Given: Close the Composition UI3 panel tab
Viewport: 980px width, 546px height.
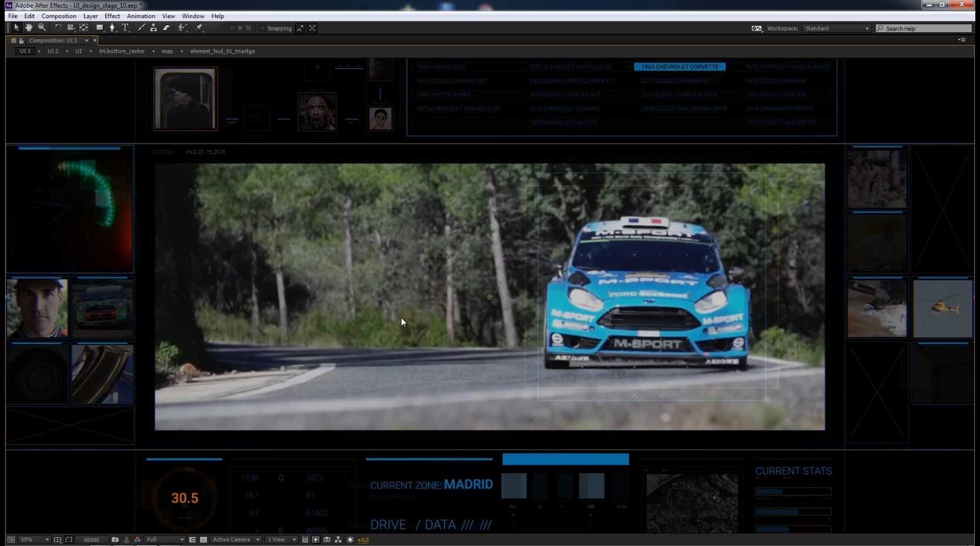Looking at the screenshot, I should pyautogui.click(x=95, y=41).
